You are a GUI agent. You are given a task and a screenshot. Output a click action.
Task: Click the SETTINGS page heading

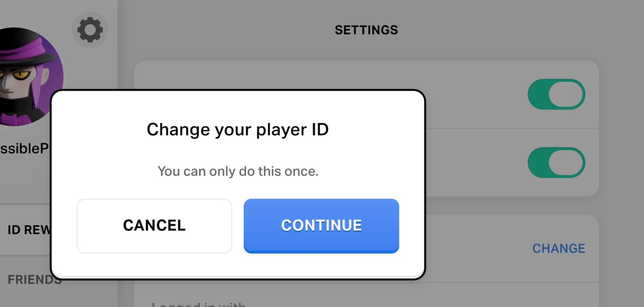[366, 30]
